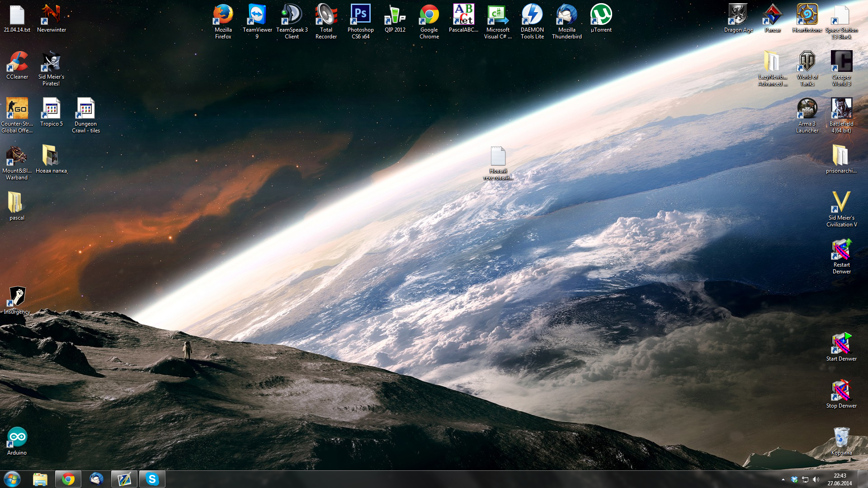Select the prisonarchi... folder icon
This screenshot has height=488, width=868.
[x=841, y=159]
